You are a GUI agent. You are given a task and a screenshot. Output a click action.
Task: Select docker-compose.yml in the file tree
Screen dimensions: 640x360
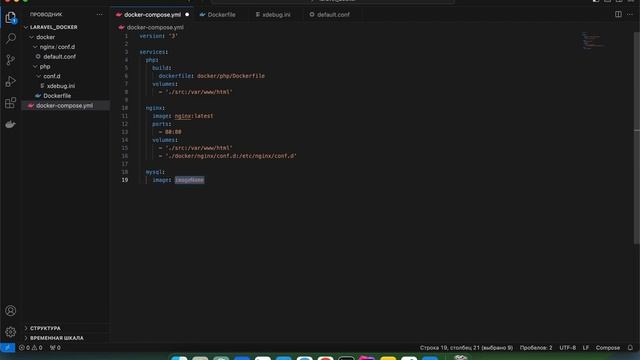(x=65, y=106)
